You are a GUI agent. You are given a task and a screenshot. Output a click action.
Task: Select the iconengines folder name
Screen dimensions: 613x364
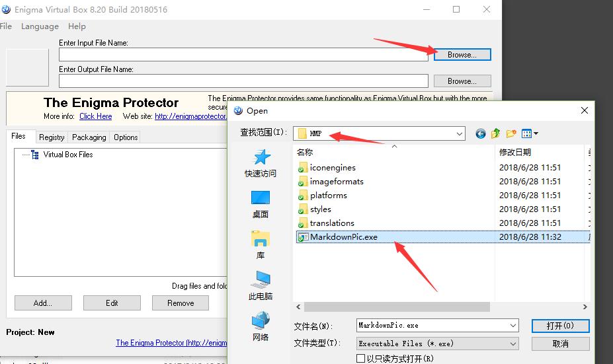tap(333, 168)
